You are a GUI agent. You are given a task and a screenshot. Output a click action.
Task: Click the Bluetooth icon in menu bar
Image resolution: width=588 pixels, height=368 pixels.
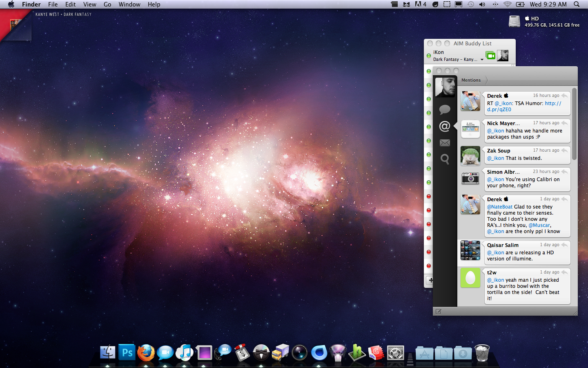495,4
